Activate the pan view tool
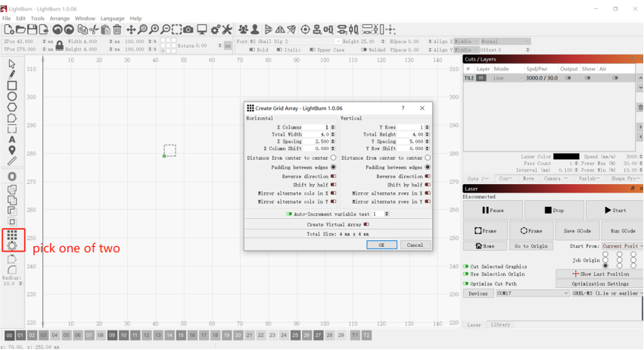Image resolution: width=644 pixels, height=350 pixels. point(131,30)
